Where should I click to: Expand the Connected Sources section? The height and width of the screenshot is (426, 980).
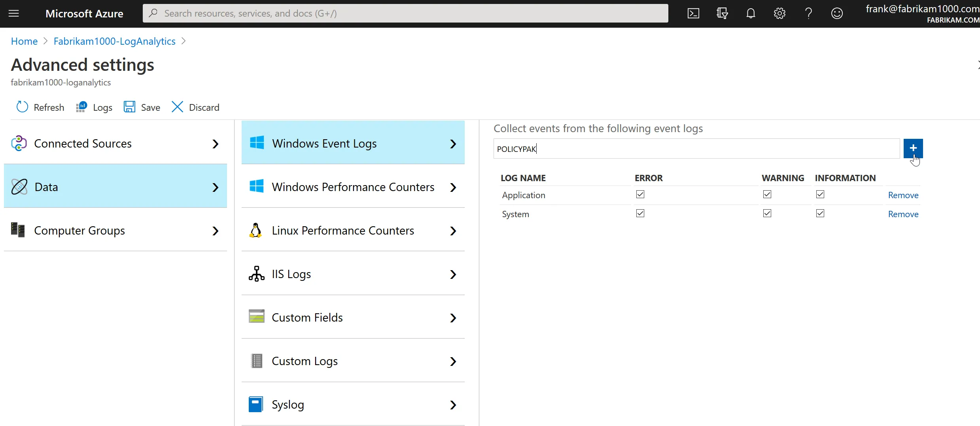(115, 144)
